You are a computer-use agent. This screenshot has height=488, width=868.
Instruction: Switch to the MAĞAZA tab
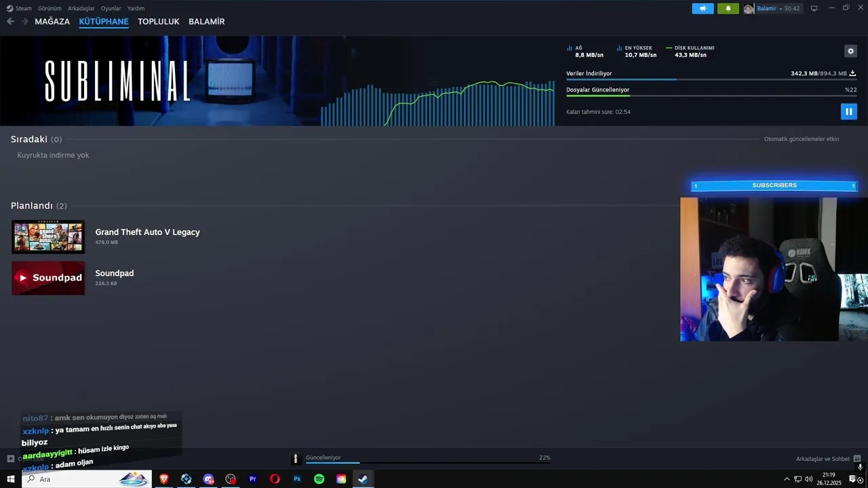point(52,22)
